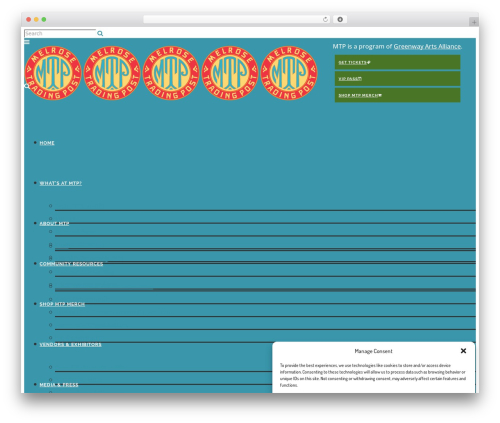Viewport: 500px width, 423px height.
Task: Open the About MTP menu item
Action: coord(54,224)
